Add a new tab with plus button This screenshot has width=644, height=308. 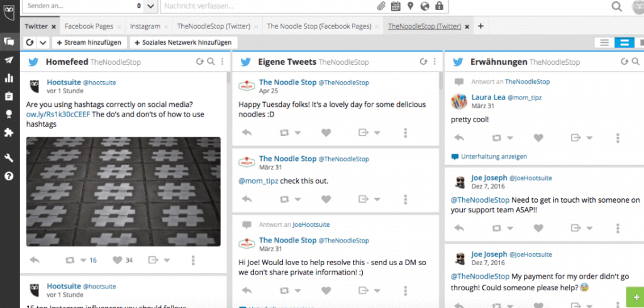[480, 26]
